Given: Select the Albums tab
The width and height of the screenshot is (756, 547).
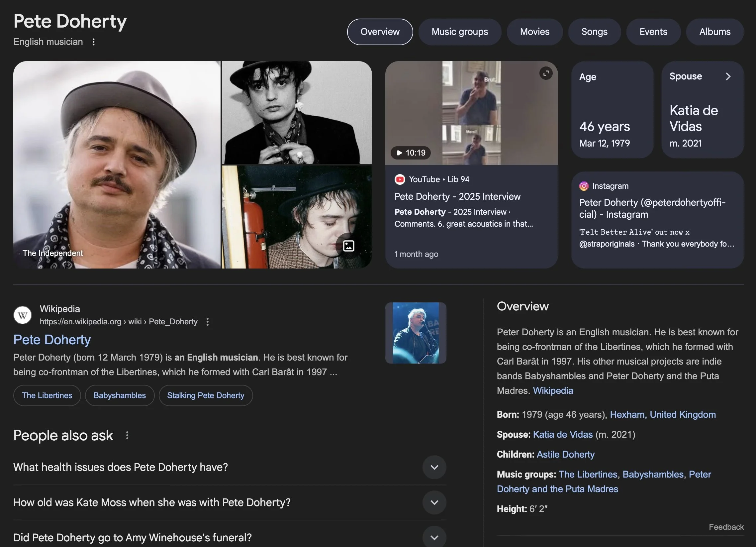Looking at the screenshot, I should point(714,32).
